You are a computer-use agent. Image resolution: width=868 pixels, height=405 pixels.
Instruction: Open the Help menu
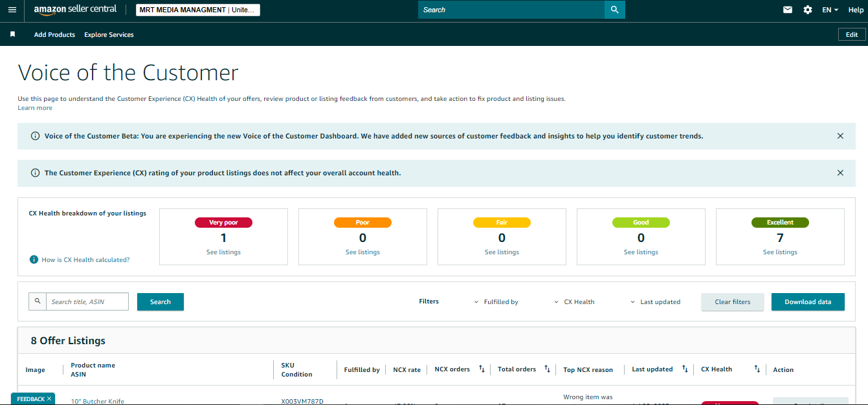[x=856, y=10]
